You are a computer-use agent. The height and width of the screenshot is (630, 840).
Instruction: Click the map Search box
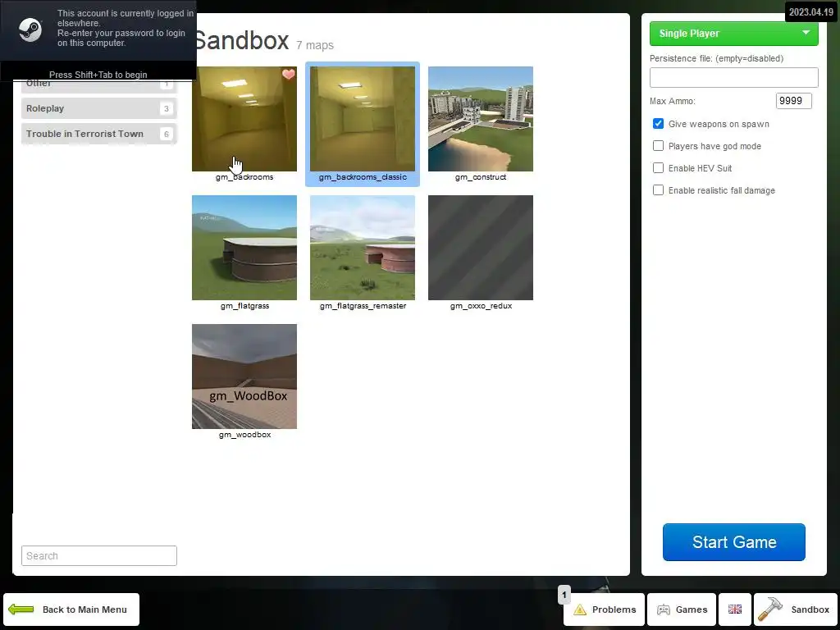point(99,555)
